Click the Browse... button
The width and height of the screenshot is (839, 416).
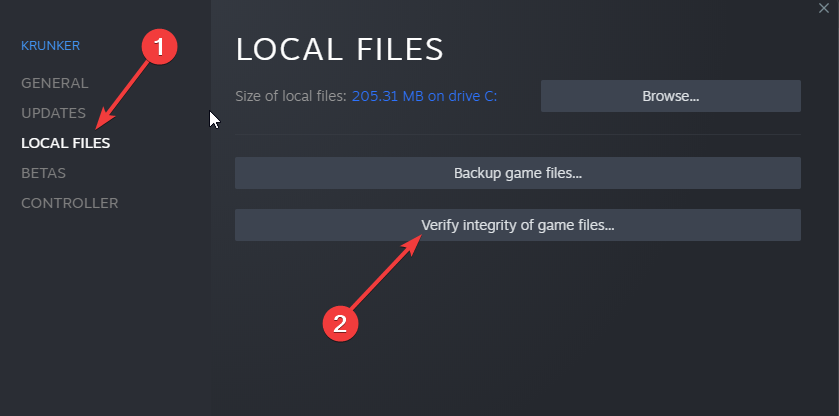coord(670,96)
